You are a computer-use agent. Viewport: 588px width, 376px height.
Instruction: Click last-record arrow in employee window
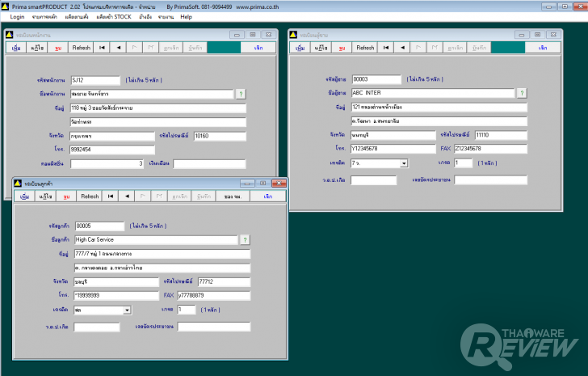151,48
